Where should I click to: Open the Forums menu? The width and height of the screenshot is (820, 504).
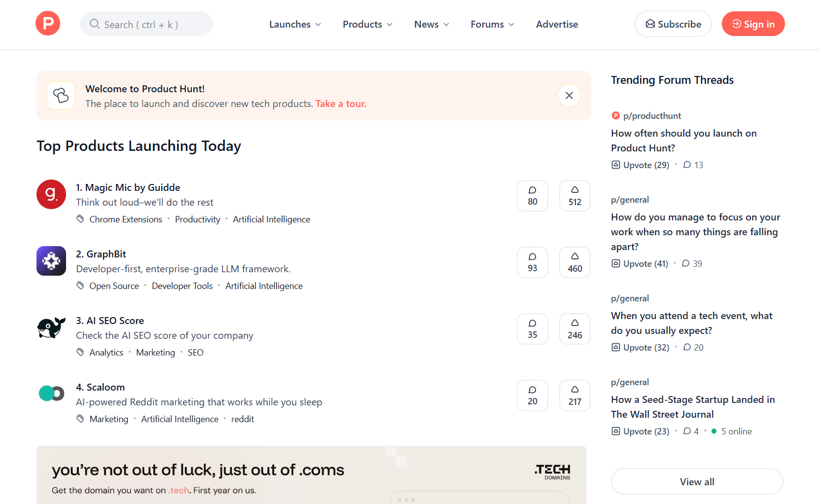(x=492, y=24)
